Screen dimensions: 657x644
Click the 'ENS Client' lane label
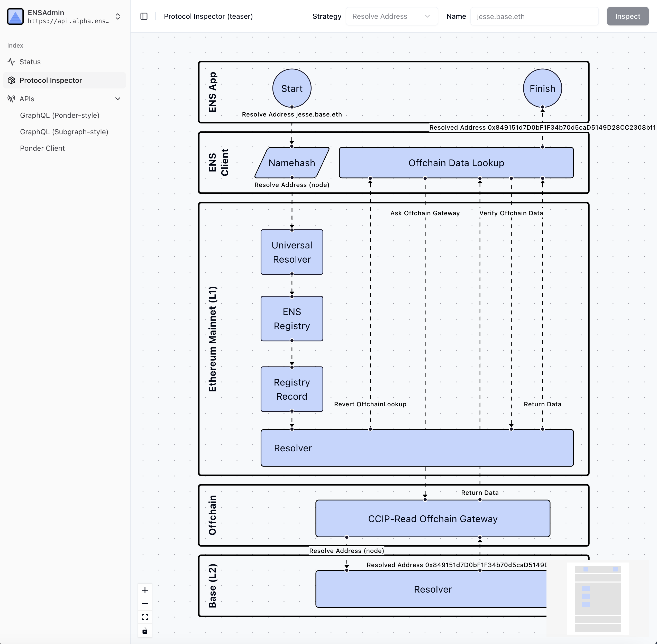[x=218, y=162]
